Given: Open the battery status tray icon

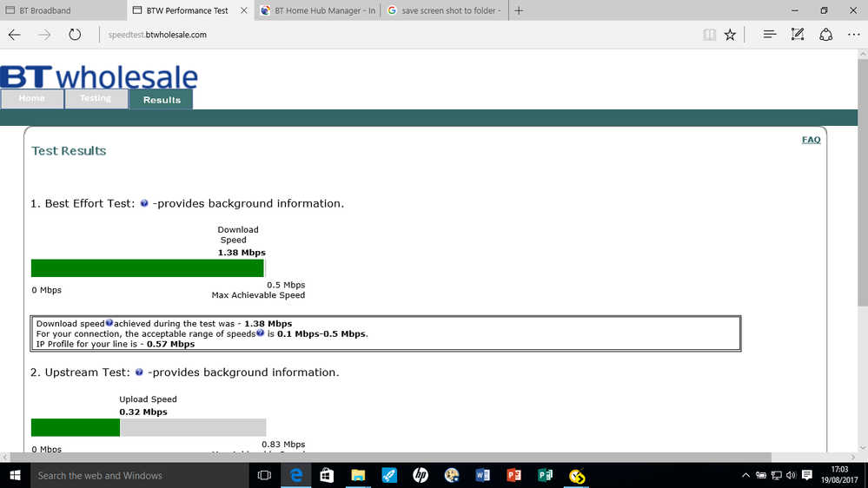Looking at the screenshot, I should tap(761, 475).
